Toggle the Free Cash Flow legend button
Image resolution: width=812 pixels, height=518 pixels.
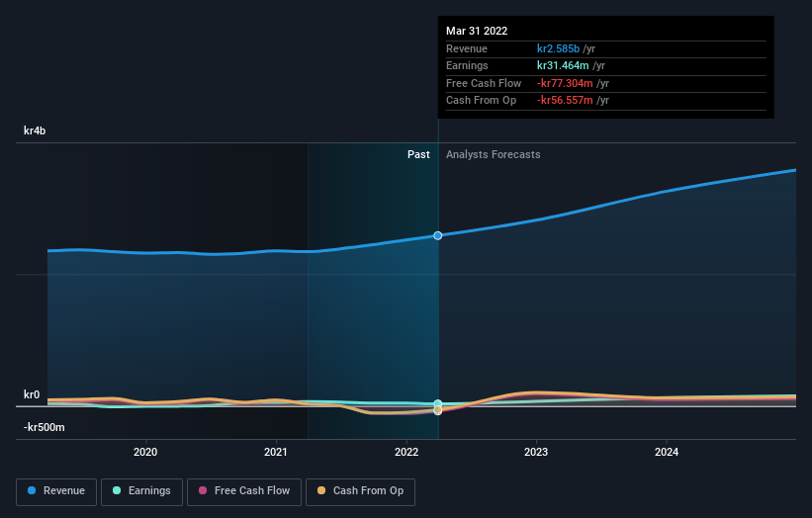[244, 491]
